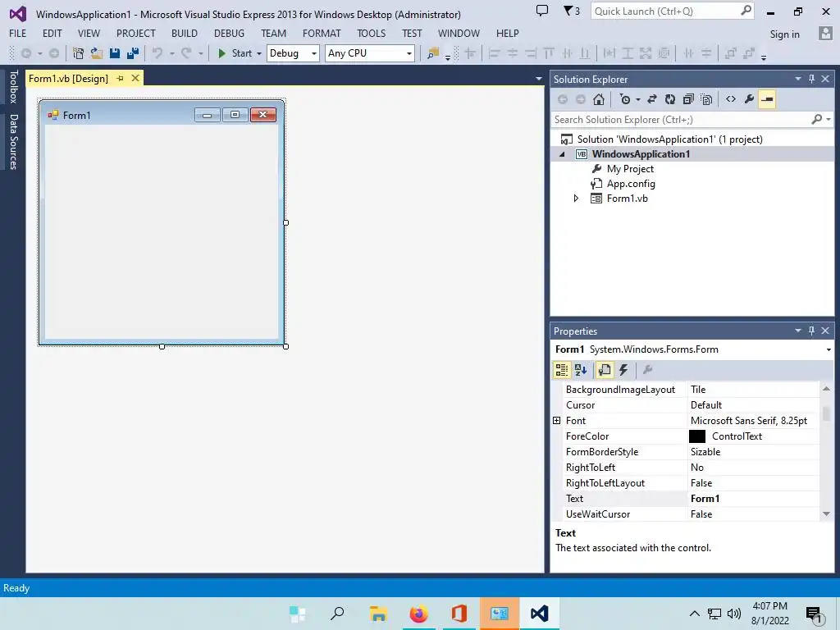Open the Data Sources side tab
The width and height of the screenshot is (840, 630).
click(x=13, y=142)
